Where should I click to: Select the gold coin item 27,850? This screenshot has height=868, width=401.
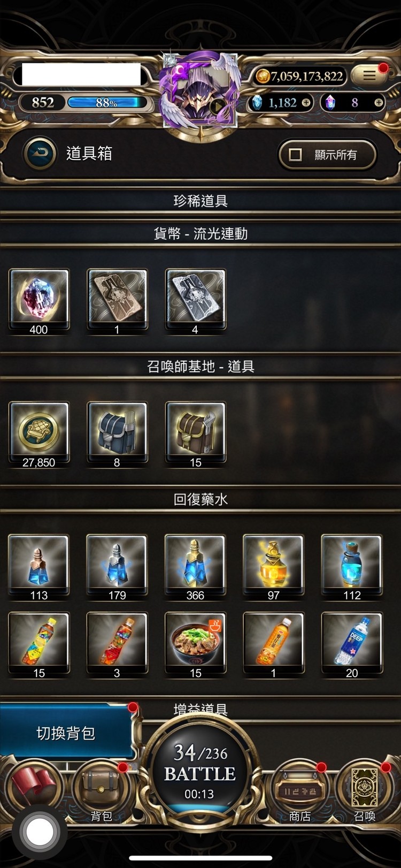(39, 435)
